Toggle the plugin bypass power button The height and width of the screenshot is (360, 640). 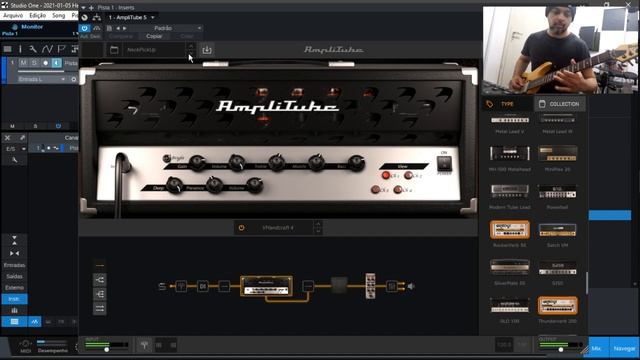click(84, 28)
